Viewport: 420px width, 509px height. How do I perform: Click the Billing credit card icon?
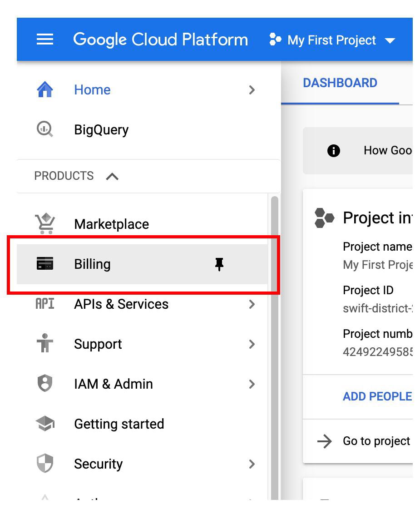pos(45,263)
